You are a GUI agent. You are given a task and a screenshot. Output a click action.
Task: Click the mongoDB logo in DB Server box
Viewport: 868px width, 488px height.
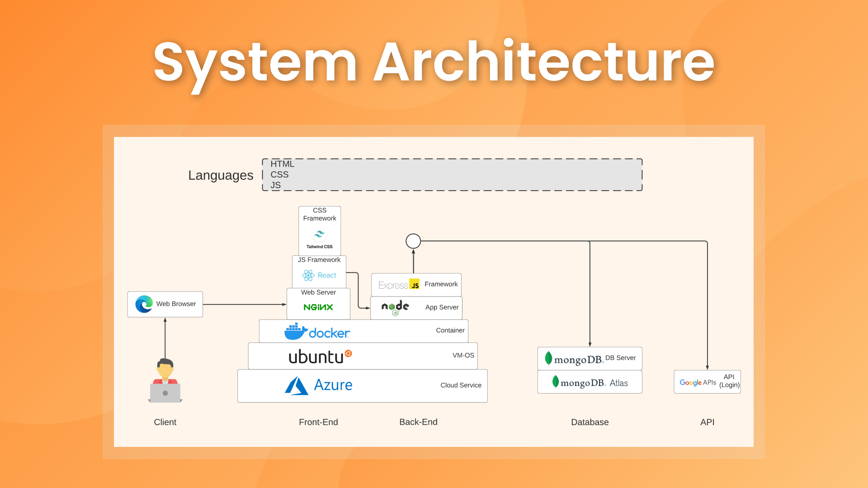(574, 358)
